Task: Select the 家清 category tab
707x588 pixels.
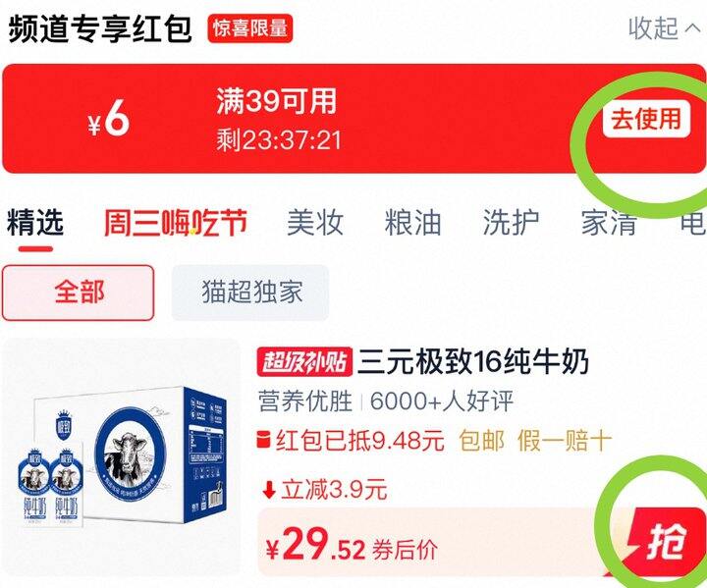Action: pos(608,222)
